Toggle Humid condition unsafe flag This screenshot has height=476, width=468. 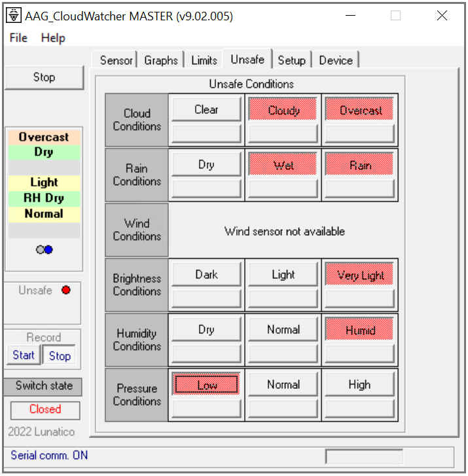(360, 330)
